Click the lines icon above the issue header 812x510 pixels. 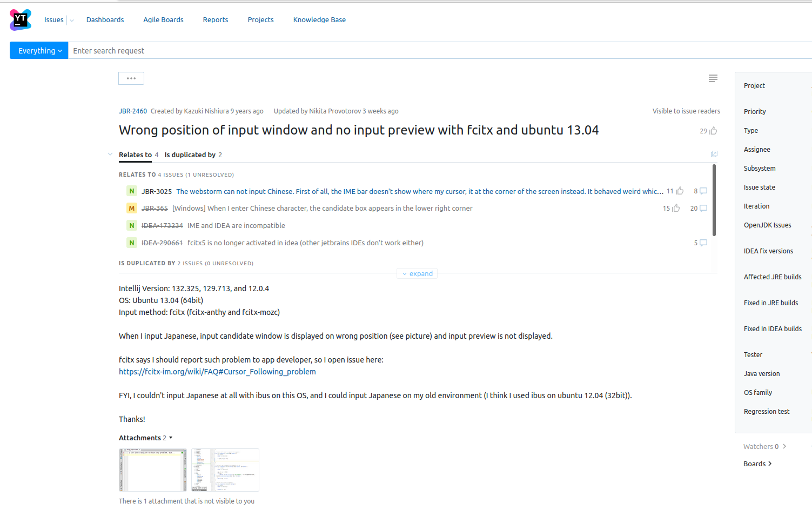tap(713, 78)
